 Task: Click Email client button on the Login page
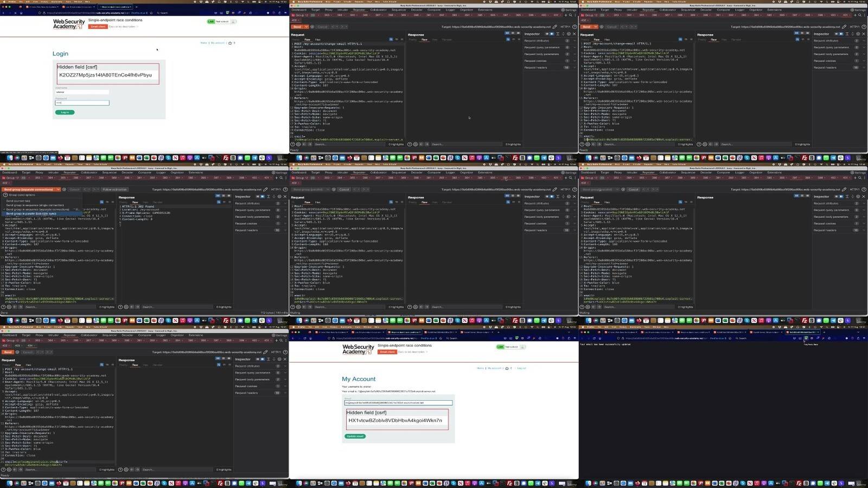click(x=98, y=27)
